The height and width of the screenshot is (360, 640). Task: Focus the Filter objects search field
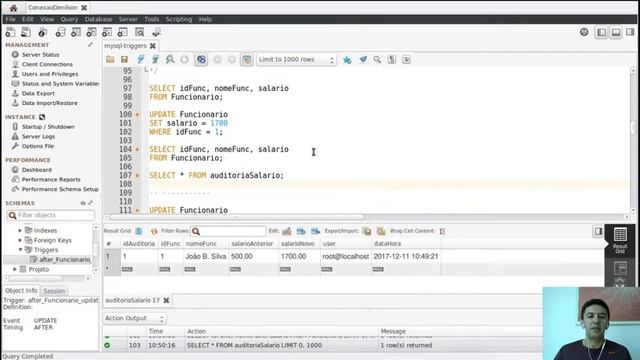point(51,215)
